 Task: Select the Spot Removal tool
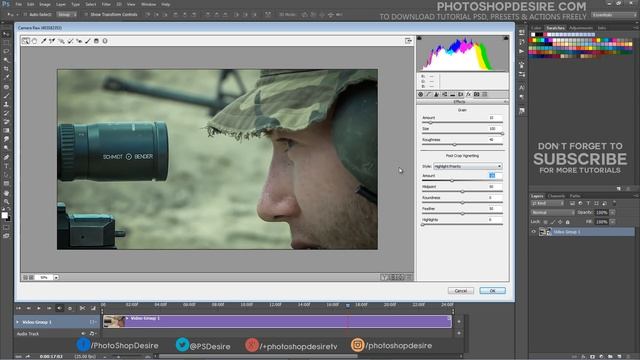[x=70, y=41]
